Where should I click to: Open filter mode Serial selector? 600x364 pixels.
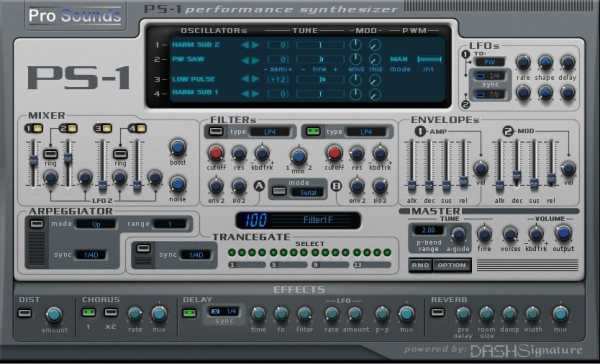tap(307, 193)
